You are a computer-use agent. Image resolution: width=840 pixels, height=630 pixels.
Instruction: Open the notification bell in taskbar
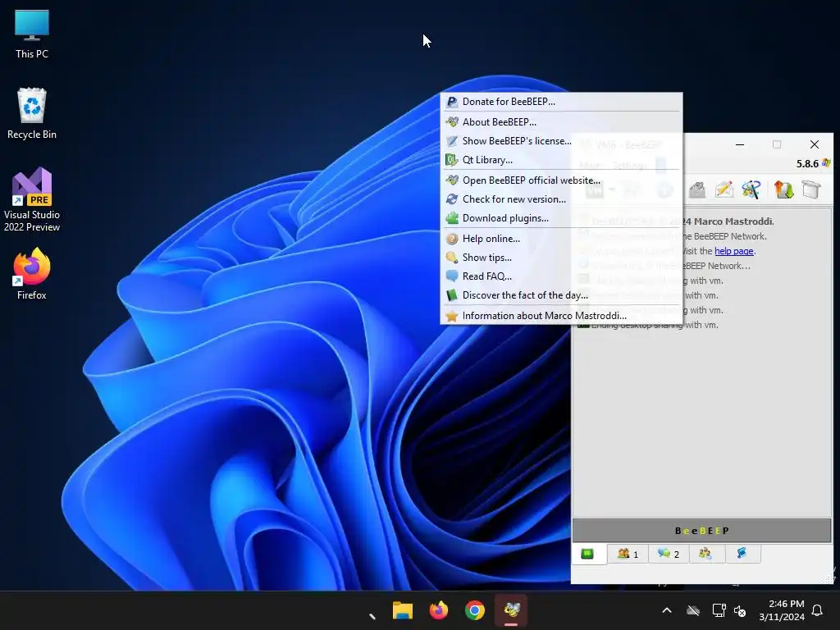[817, 610]
